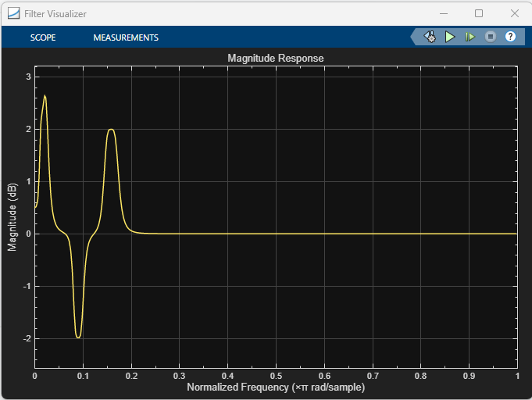532x400 pixels.
Task: Open the MEASUREMENTS tab
Action: (x=126, y=37)
